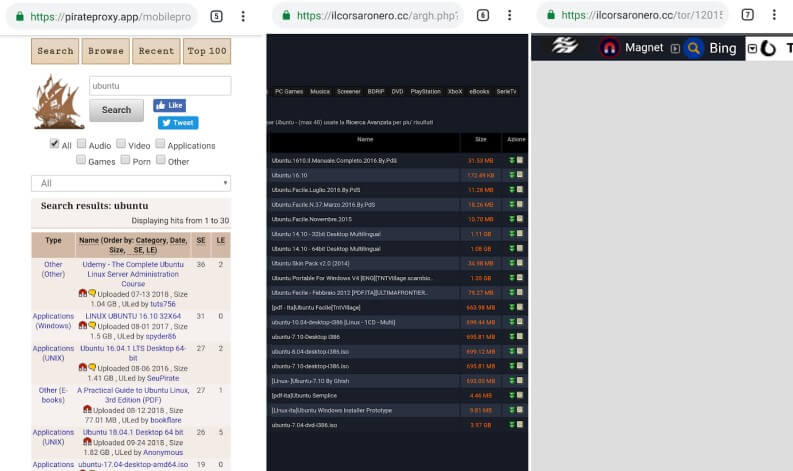793x471 pixels.
Task: Check the Video category checkbox
Action: click(121, 144)
